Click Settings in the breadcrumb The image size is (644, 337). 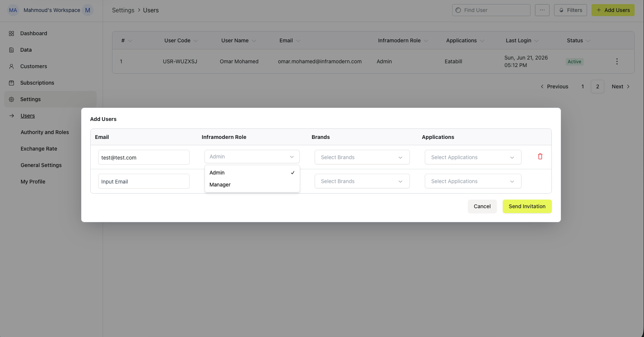pyautogui.click(x=123, y=10)
